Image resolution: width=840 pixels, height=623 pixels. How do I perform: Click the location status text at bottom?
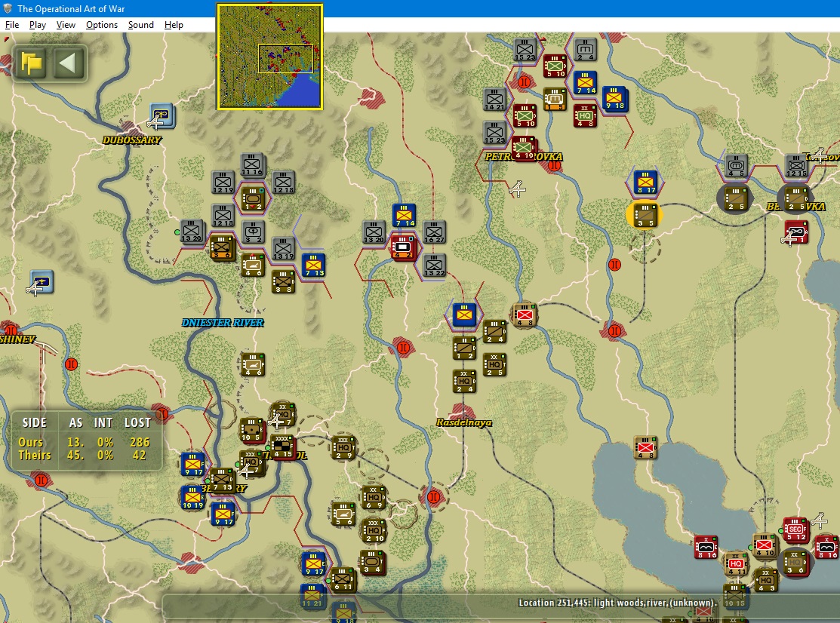coord(617,603)
